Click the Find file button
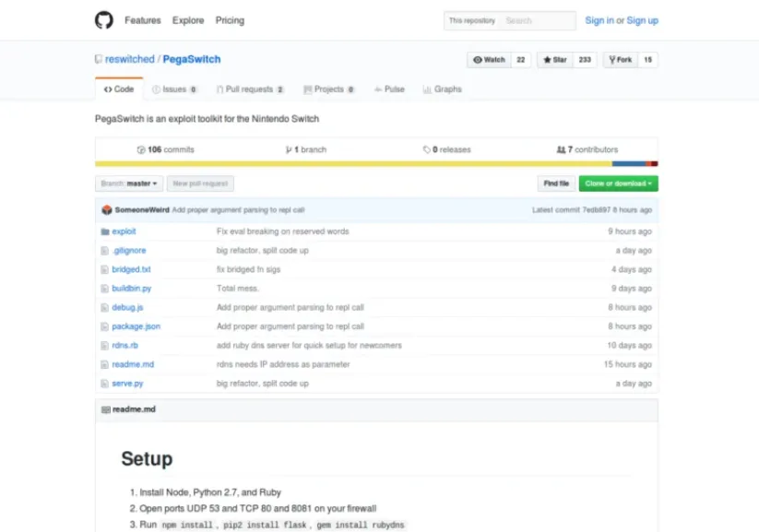The image size is (759, 532). tap(555, 183)
